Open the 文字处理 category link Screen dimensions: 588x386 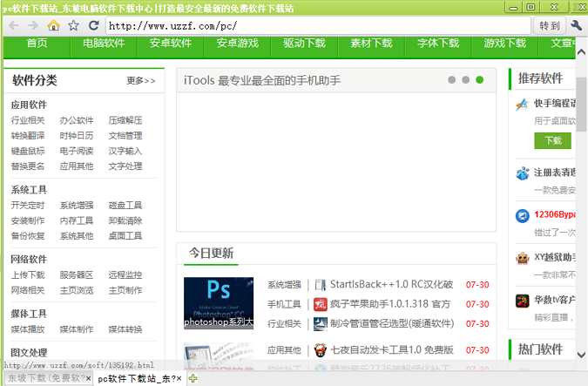pos(125,166)
